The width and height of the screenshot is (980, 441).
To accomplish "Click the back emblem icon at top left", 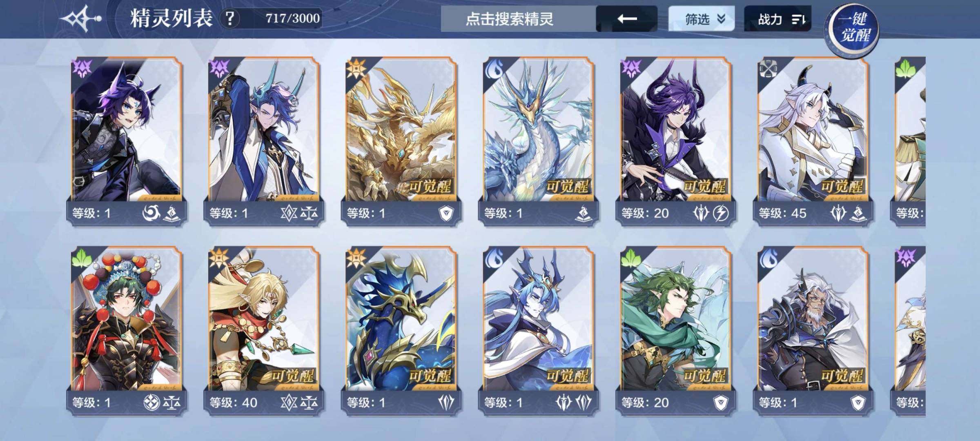I will point(81,19).
